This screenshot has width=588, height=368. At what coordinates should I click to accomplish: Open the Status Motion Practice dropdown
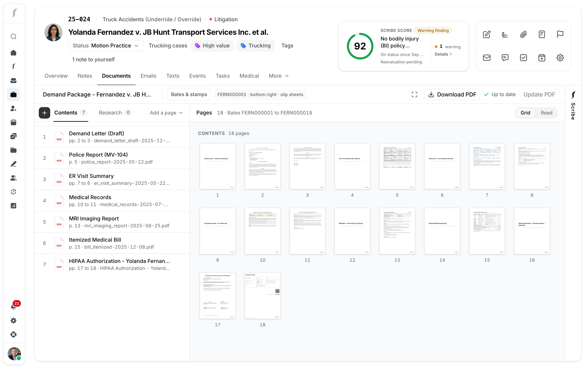point(106,46)
